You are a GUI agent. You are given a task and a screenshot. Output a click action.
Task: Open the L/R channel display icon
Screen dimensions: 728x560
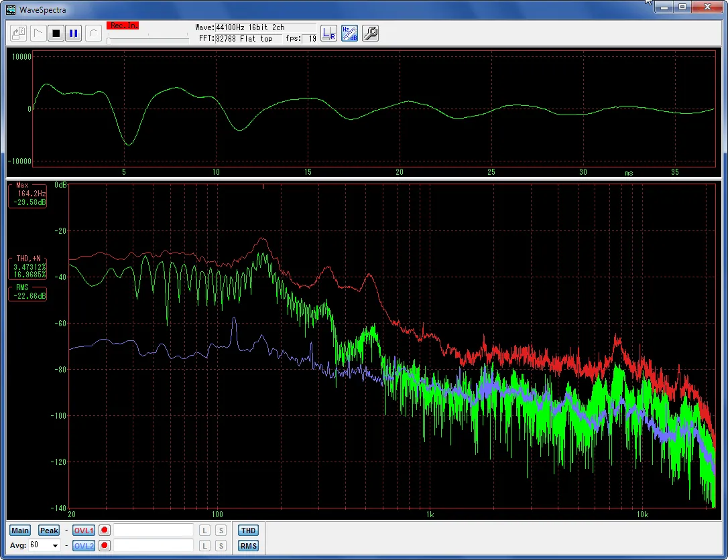tap(329, 33)
